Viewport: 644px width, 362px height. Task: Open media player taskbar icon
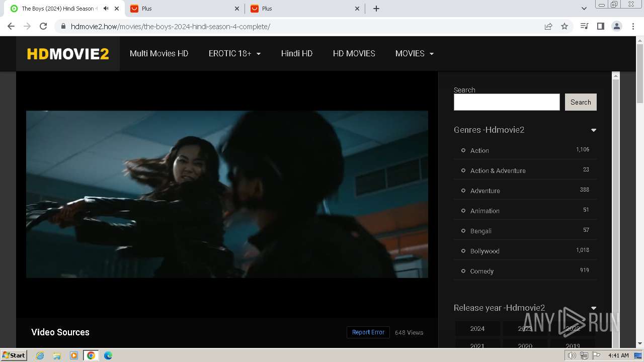coord(74,355)
